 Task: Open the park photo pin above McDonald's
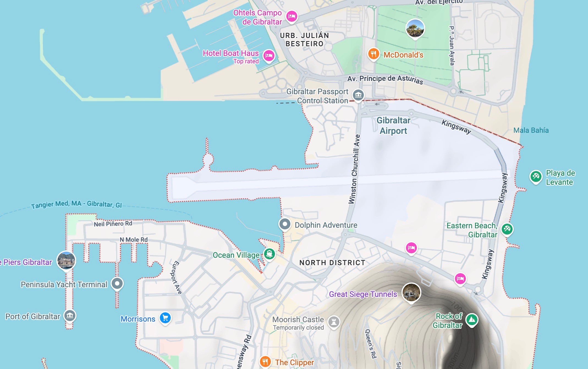coord(415,29)
